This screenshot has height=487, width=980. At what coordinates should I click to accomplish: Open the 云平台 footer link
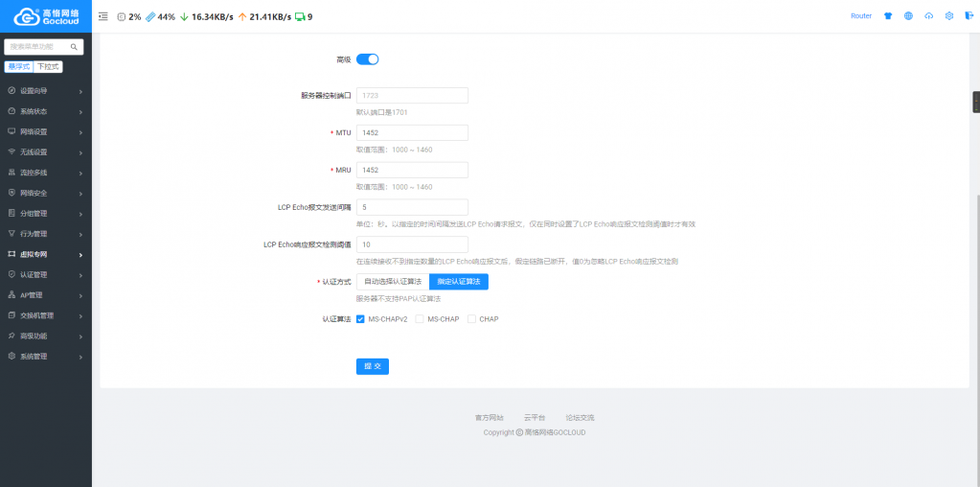tap(535, 418)
